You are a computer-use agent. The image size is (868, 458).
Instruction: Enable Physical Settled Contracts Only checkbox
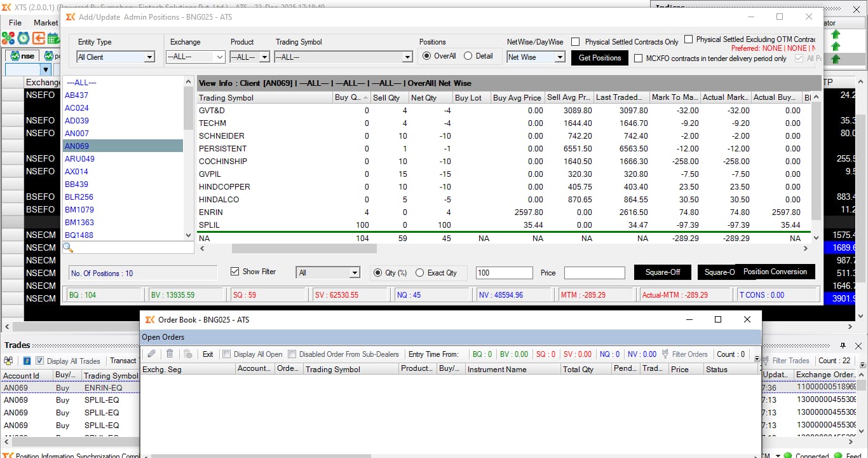[x=576, y=42]
